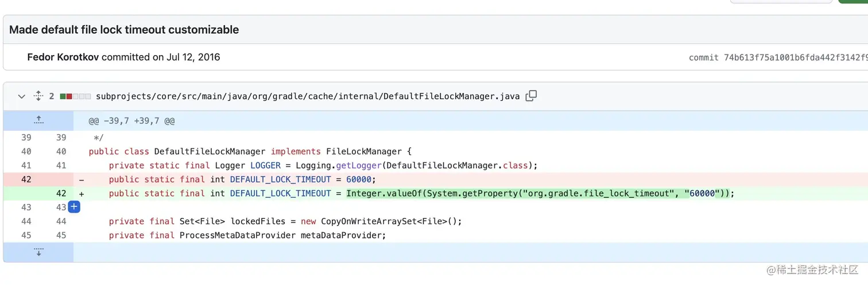Click the commit title about file lock timeout
This screenshot has width=868, height=285.
coord(124,30)
